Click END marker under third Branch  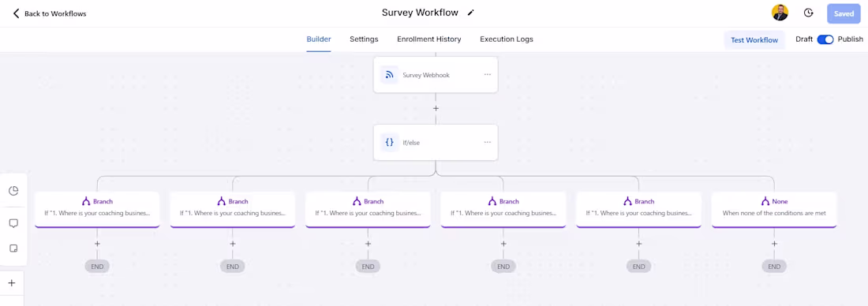click(x=369, y=266)
